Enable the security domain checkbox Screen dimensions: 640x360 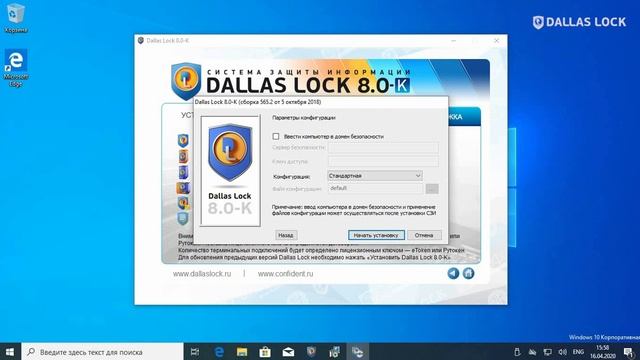tap(276, 136)
